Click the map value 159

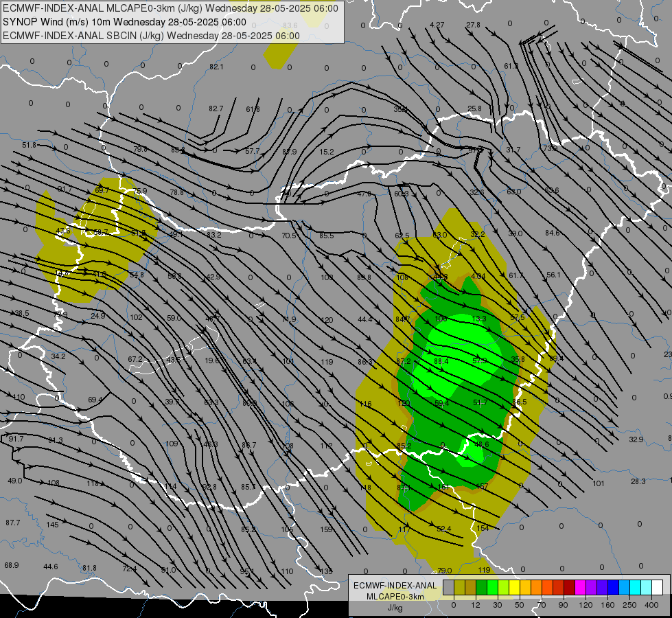(x=326, y=529)
